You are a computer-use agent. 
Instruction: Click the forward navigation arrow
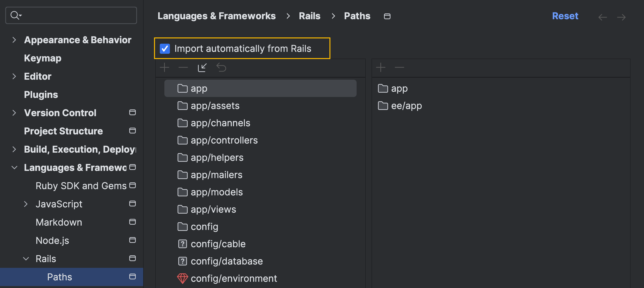(621, 17)
